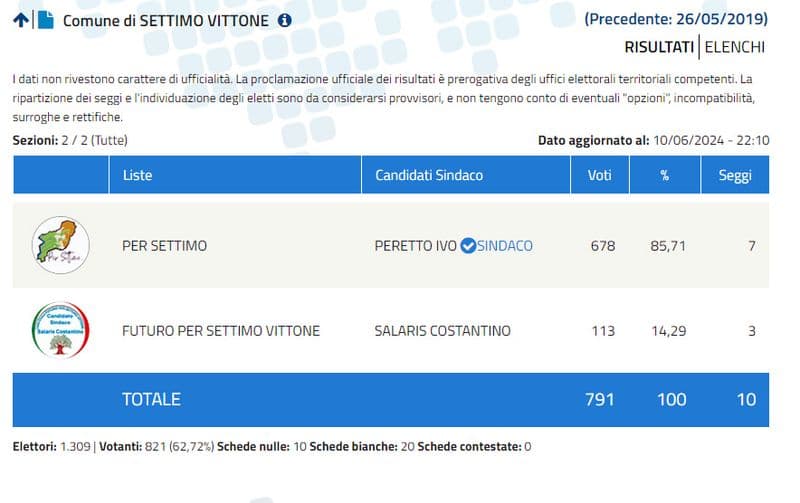Screen dimensions: 800x503
Task: Click the PER SETTIMO list logo
Action: [x=61, y=246]
